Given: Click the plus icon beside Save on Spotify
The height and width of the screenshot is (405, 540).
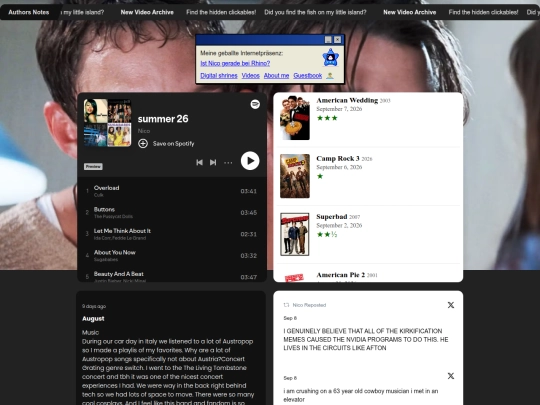Looking at the screenshot, I should 143,143.
